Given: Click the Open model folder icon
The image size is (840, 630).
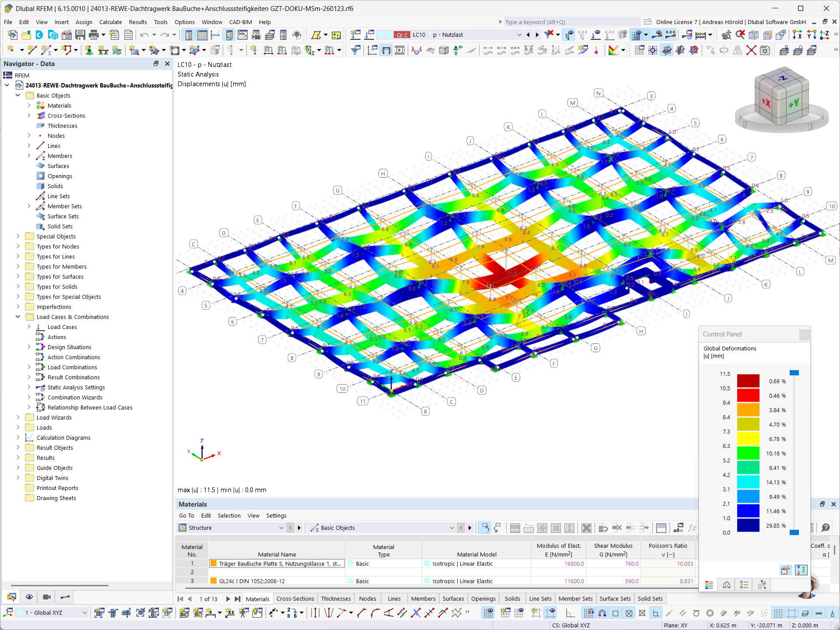Looking at the screenshot, I should [x=26, y=35].
